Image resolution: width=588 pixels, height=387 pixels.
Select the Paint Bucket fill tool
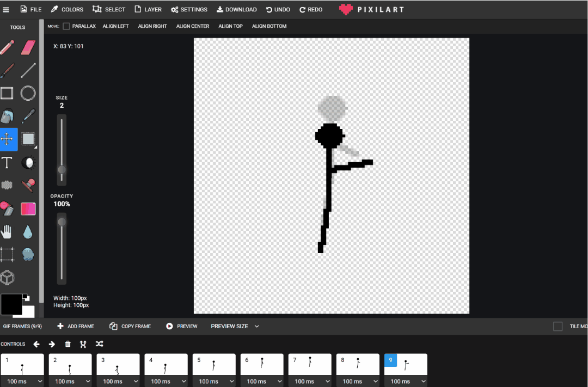tap(7, 116)
